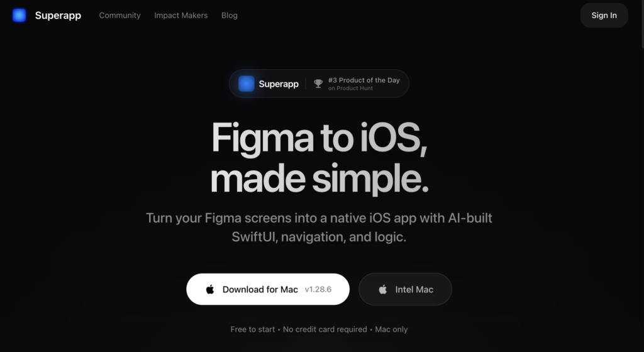The width and height of the screenshot is (644, 352).
Task: Click the 'Figma to iOS, made simple.' headline
Action: pyautogui.click(x=319, y=158)
